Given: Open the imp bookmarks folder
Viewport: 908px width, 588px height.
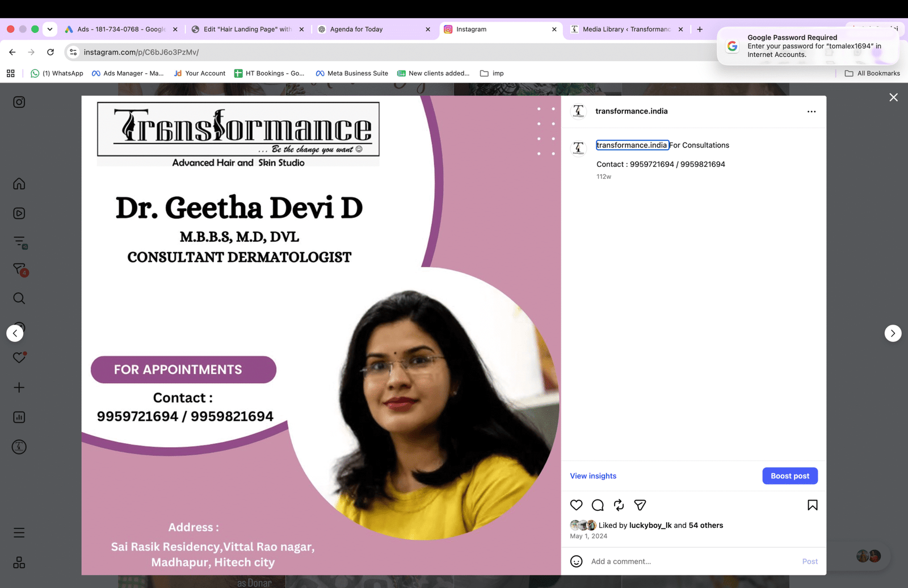Looking at the screenshot, I should point(492,73).
